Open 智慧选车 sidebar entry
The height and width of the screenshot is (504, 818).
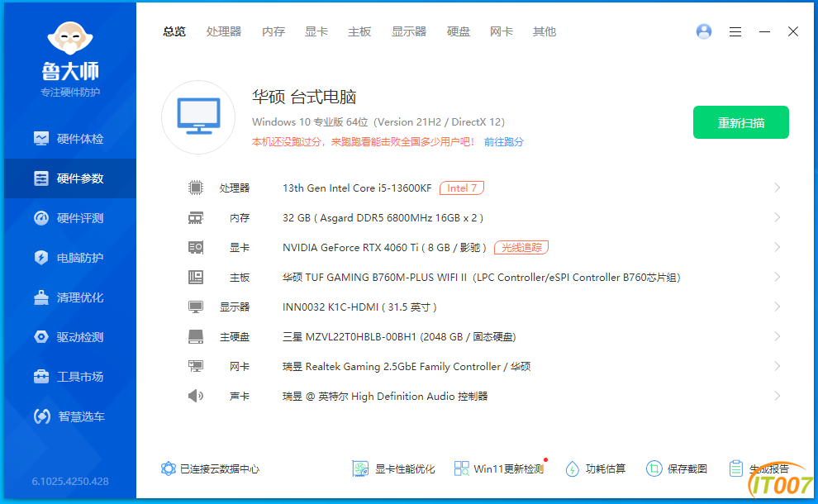70,416
